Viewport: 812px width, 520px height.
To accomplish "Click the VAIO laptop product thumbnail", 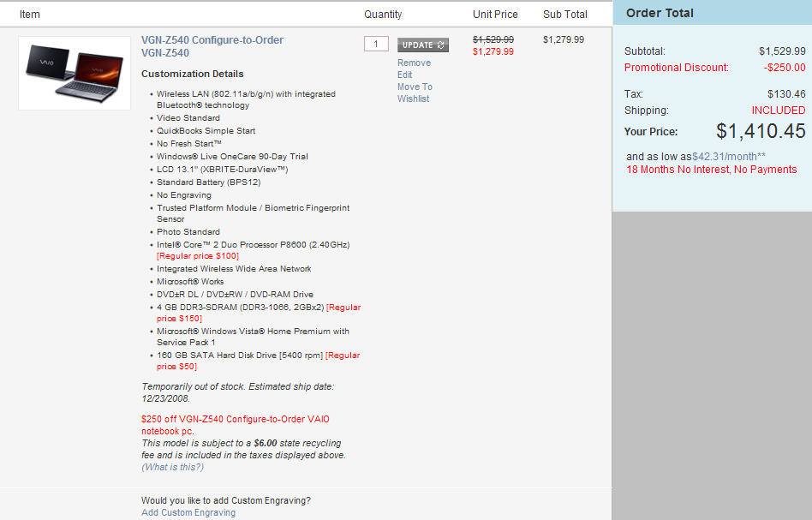I will coord(75,73).
